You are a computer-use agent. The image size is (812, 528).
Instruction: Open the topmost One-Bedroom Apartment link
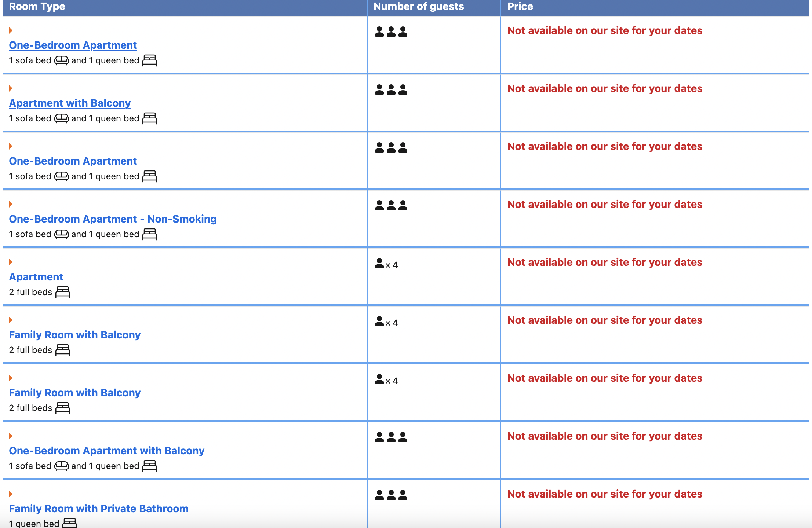pos(73,45)
